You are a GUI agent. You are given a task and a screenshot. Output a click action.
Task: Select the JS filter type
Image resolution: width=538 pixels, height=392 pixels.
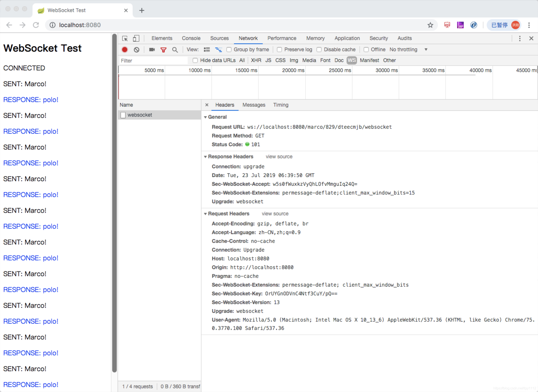coord(268,61)
